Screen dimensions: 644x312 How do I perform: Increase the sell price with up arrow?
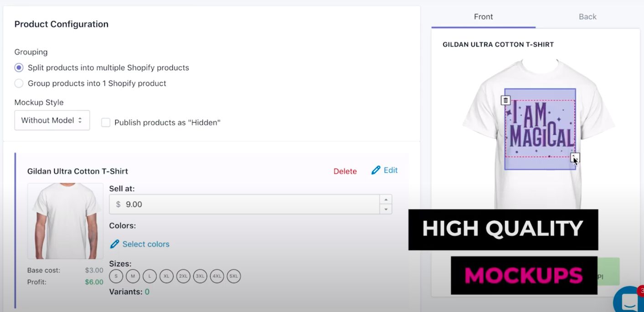[x=386, y=199]
